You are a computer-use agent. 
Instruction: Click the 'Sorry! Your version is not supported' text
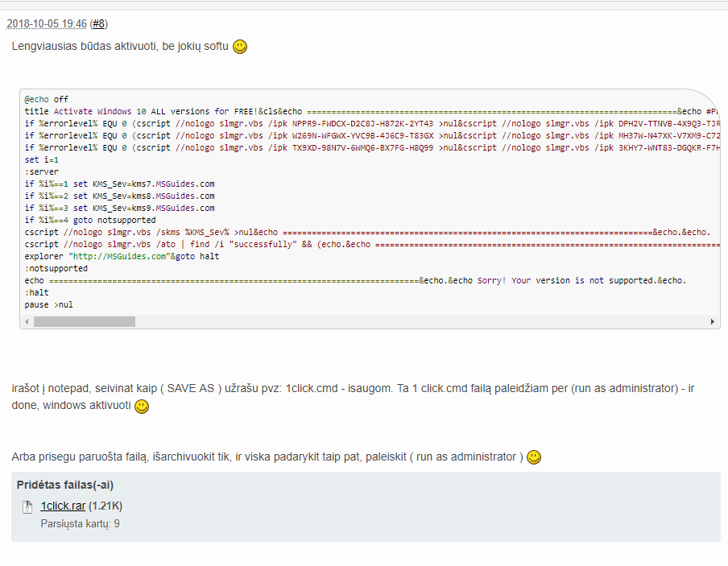pyautogui.click(x=565, y=280)
